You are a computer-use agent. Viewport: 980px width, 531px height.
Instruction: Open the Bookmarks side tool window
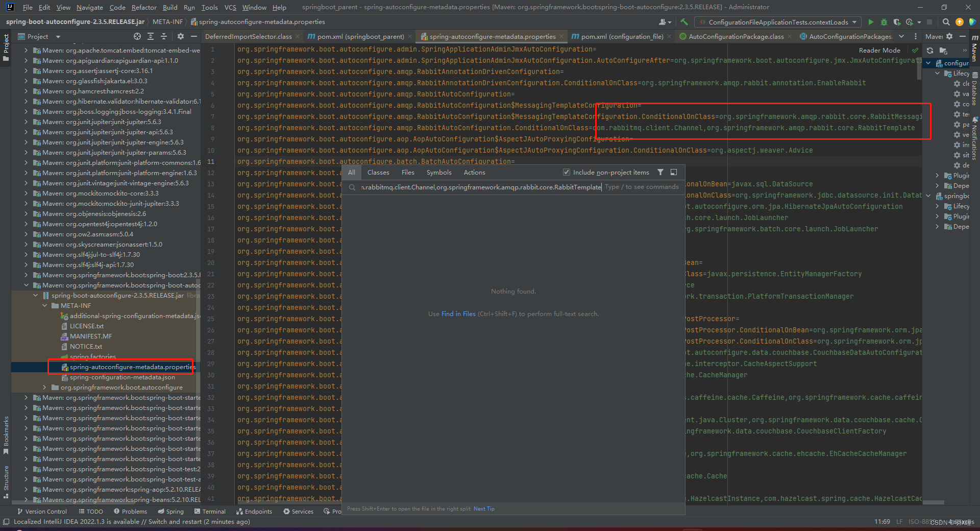click(x=6, y=435)
